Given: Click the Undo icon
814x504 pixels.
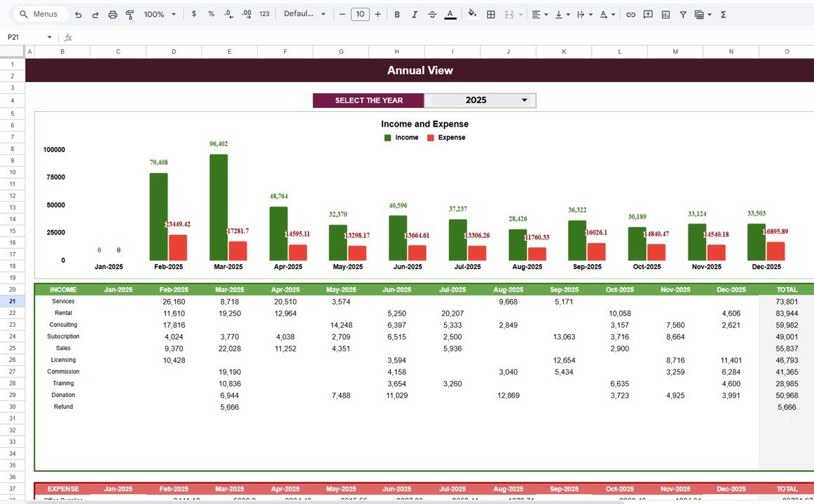Looking at the screenshot, I should tap(78, 14).
